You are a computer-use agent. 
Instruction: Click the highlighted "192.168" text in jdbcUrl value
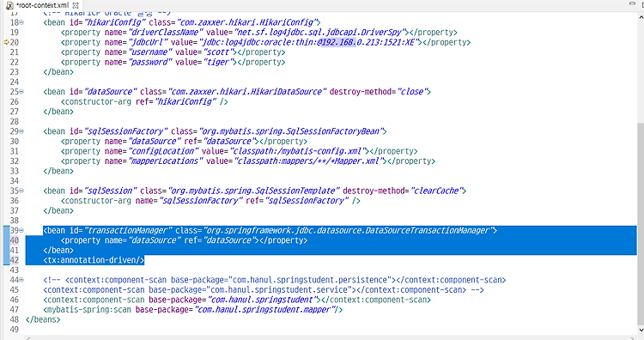pos(338,42)
